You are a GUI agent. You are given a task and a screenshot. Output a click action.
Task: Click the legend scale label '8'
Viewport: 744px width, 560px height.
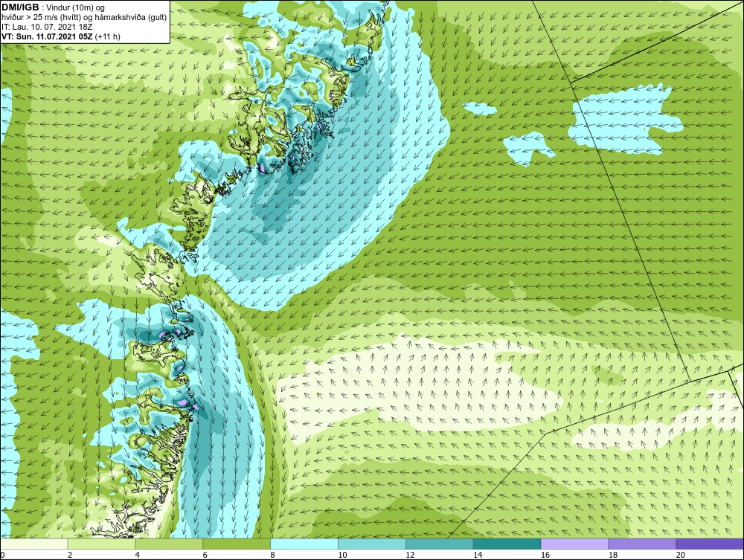coord(272,555)
